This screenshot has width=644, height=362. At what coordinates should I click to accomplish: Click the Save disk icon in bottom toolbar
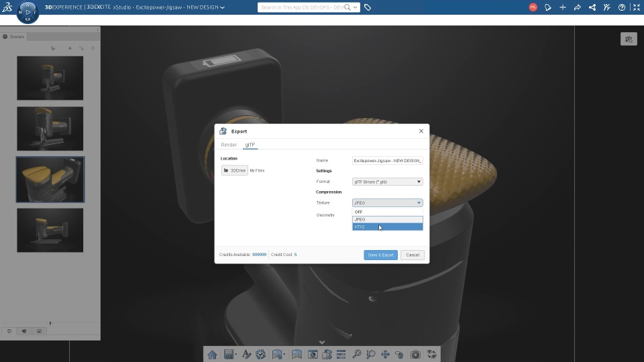pos(229,355)
